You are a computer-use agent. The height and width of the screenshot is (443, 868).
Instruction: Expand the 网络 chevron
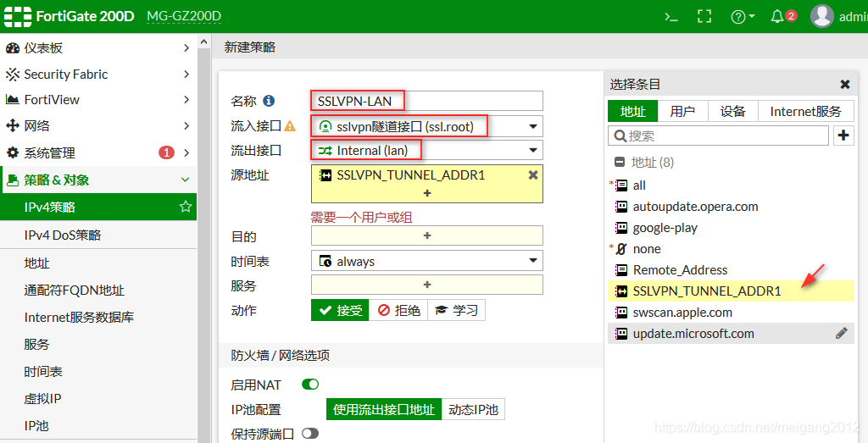[x=186, y=125]
